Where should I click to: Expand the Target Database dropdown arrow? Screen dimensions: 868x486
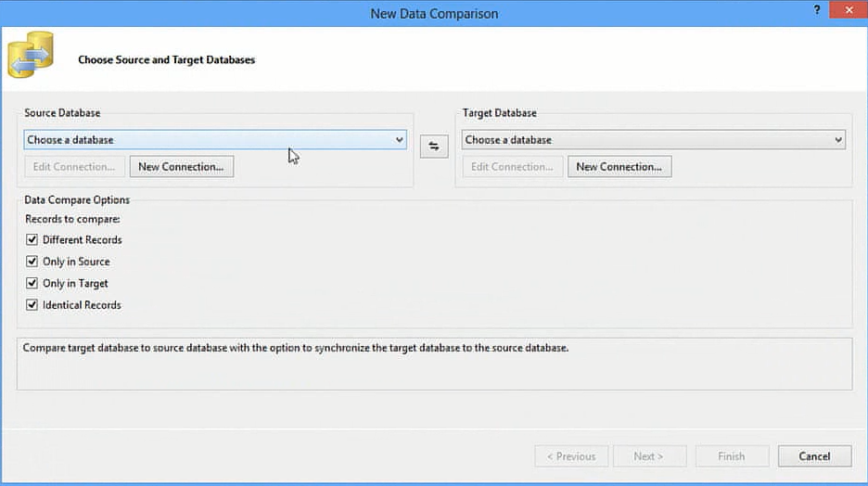tap(838, 140)
